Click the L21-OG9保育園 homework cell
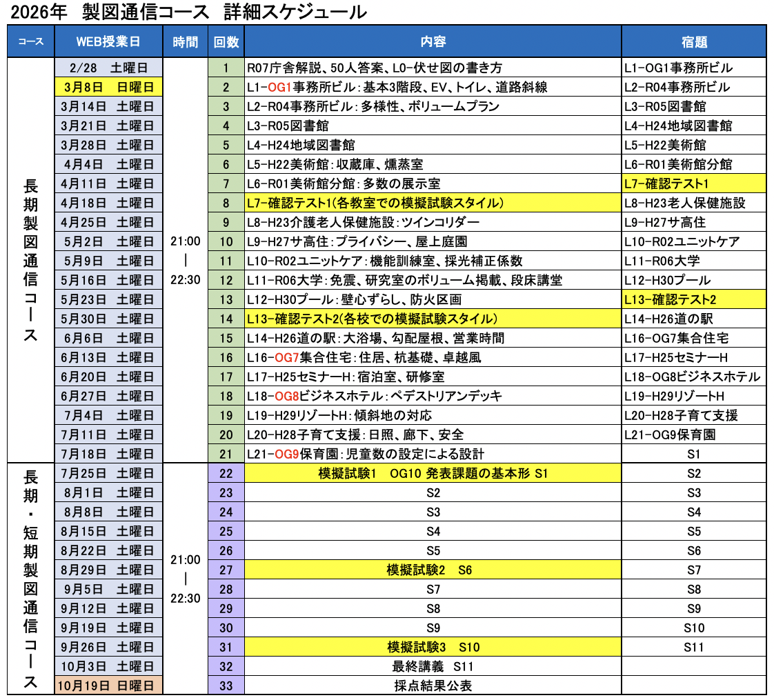Screen dimensions: 774x700 pos(693,434)
